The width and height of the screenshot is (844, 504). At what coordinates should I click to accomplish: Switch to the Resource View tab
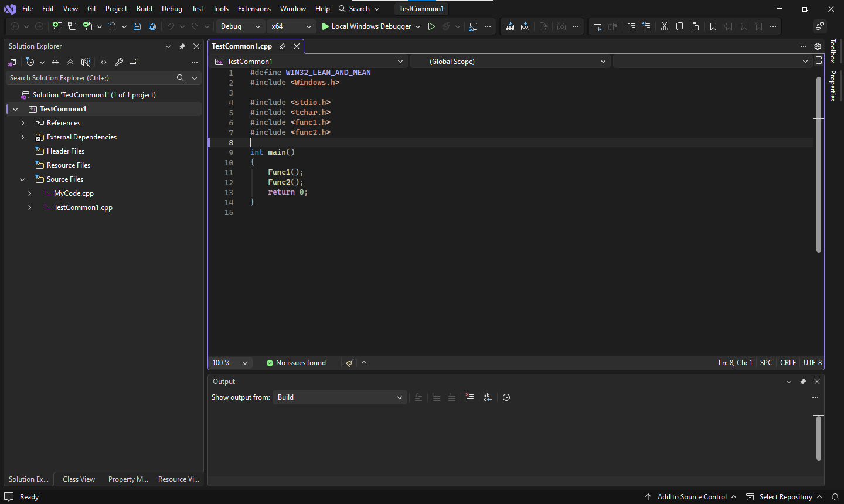179,479
